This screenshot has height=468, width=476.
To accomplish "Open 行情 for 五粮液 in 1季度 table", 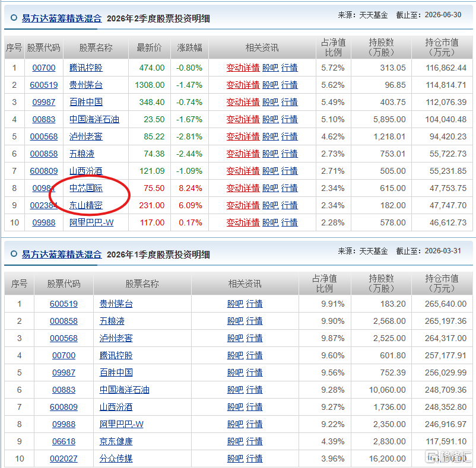I will point(255,321).
